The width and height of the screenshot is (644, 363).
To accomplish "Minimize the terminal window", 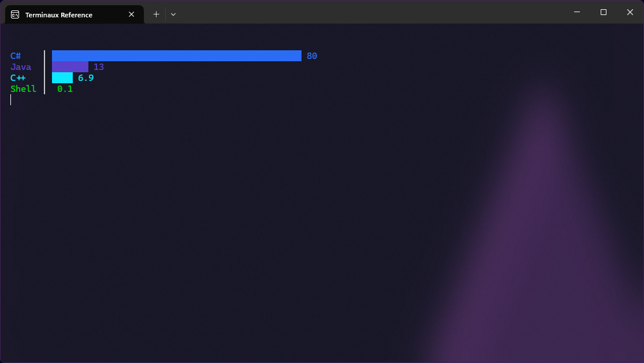I will [x=576, y=12].
